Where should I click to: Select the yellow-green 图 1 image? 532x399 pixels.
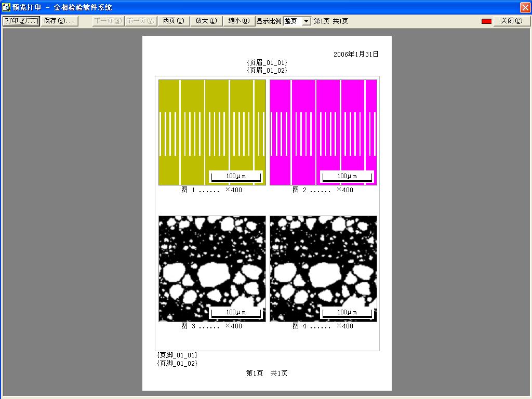[x=212, y=132]
